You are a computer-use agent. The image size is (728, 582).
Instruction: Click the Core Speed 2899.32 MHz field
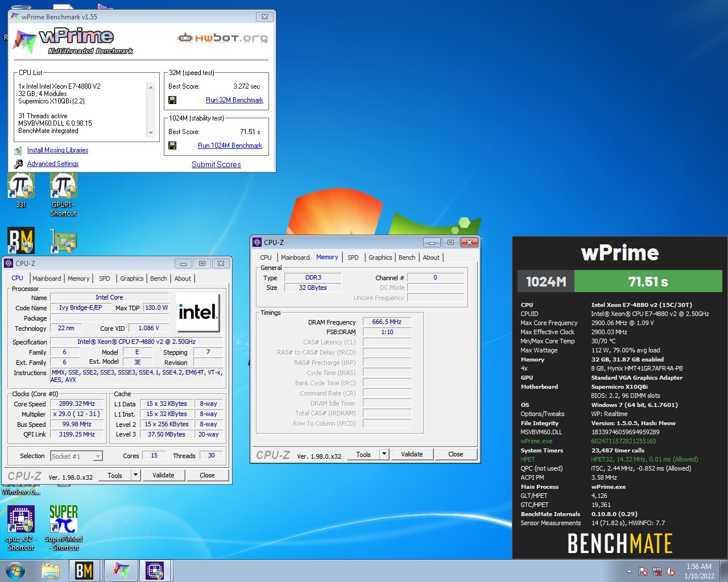(77, 404)
